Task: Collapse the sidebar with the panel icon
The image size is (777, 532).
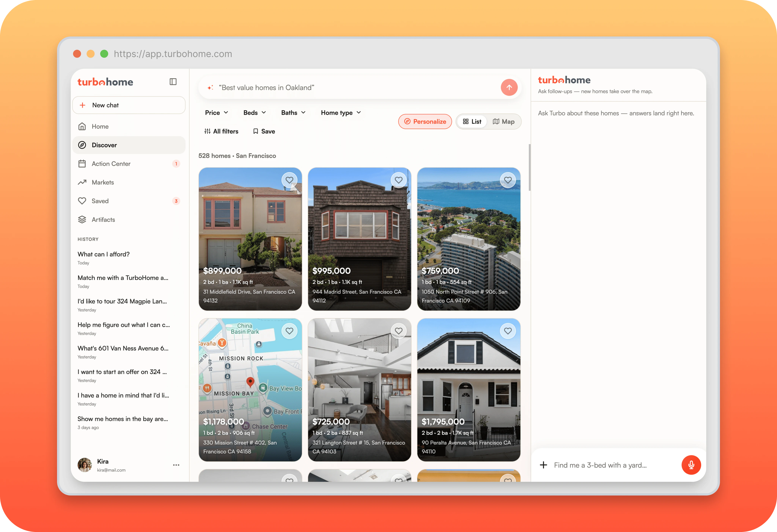Action: pos(173,82)
